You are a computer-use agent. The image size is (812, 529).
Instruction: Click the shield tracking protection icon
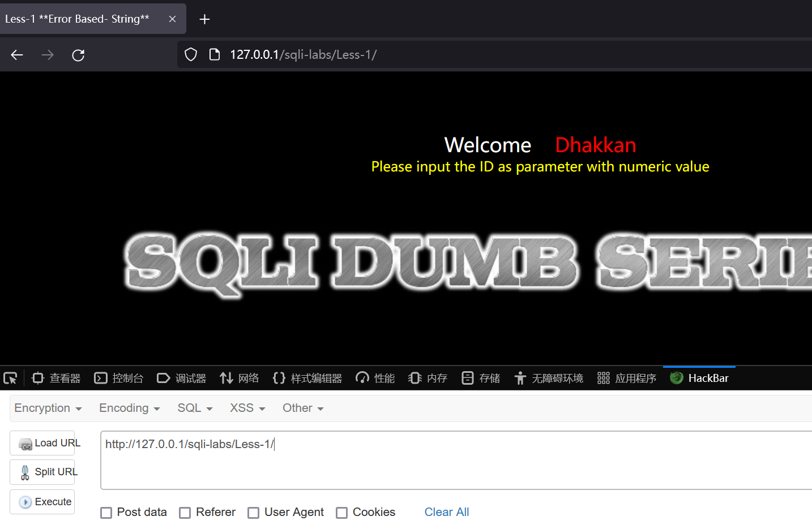click(190, 54)
